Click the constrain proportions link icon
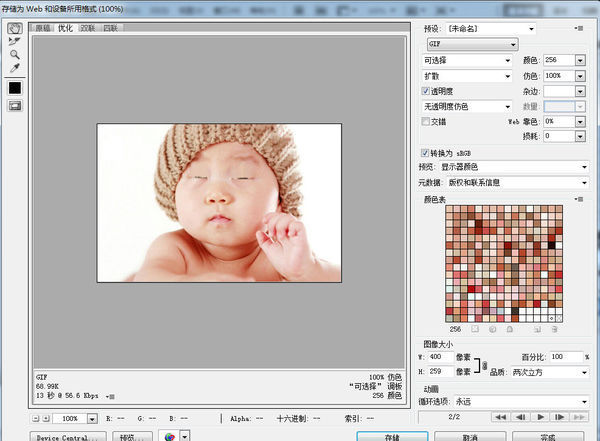Screen dimensions: 600x441 [x=485, y=366]
